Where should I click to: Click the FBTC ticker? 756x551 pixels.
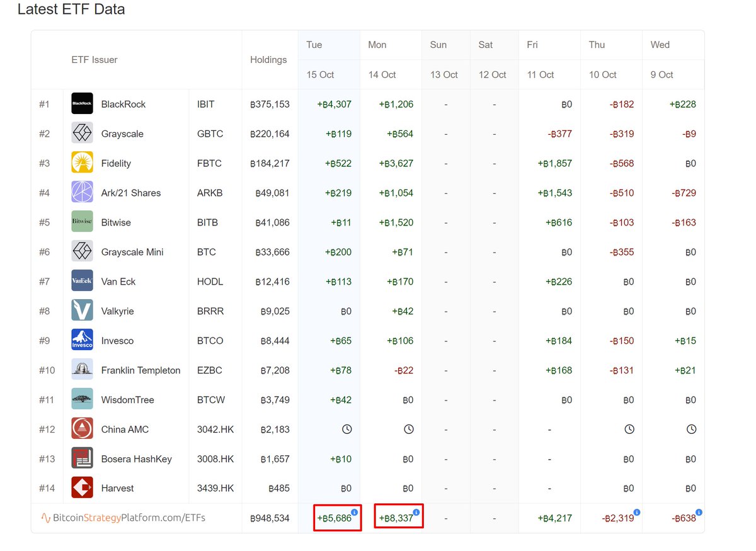pos(209,163)
